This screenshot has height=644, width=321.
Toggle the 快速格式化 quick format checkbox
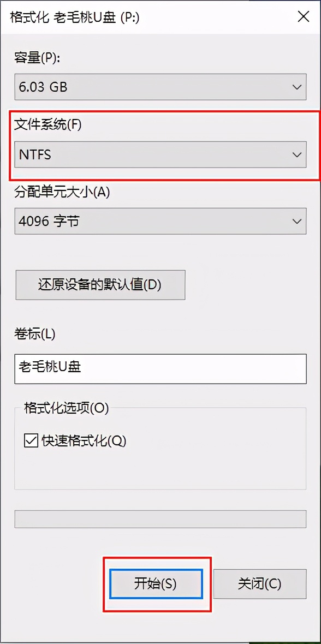[31, 441]
